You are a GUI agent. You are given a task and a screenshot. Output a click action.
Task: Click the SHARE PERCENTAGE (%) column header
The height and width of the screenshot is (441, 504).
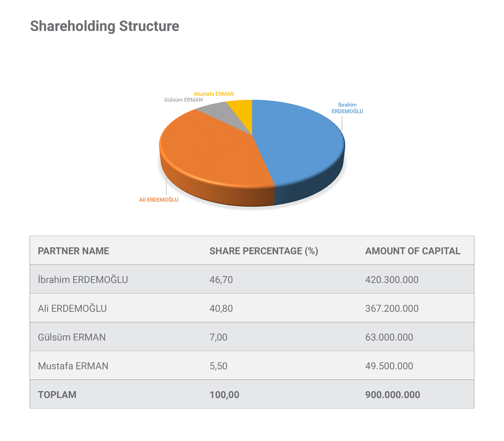pos(264,251)
